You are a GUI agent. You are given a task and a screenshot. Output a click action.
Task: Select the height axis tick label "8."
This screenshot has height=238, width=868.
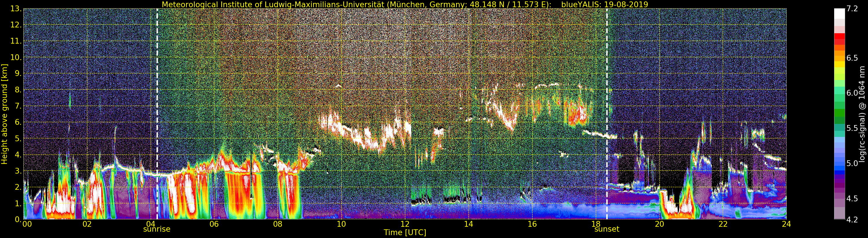point(18,90)
